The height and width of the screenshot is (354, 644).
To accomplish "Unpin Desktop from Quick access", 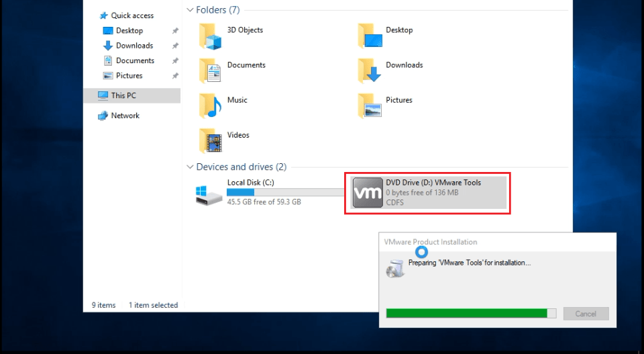I will click(175, 31).
